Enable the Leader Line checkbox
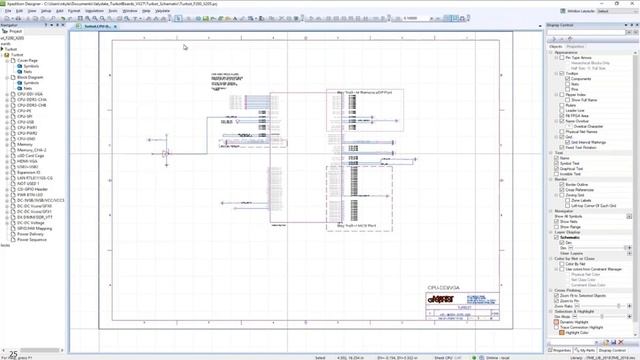 pos(562,110)
